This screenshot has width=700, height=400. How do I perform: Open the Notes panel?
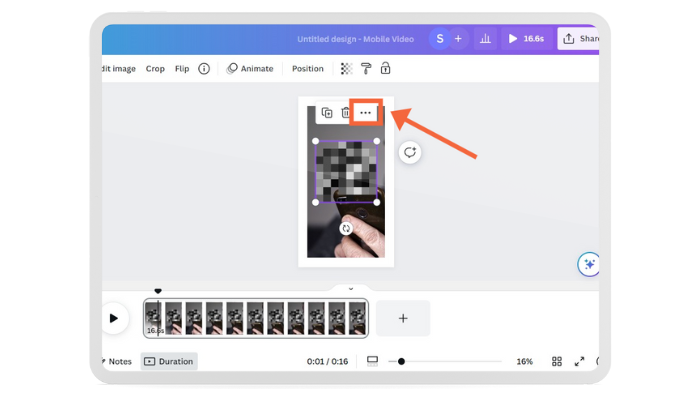coord(117,362)
